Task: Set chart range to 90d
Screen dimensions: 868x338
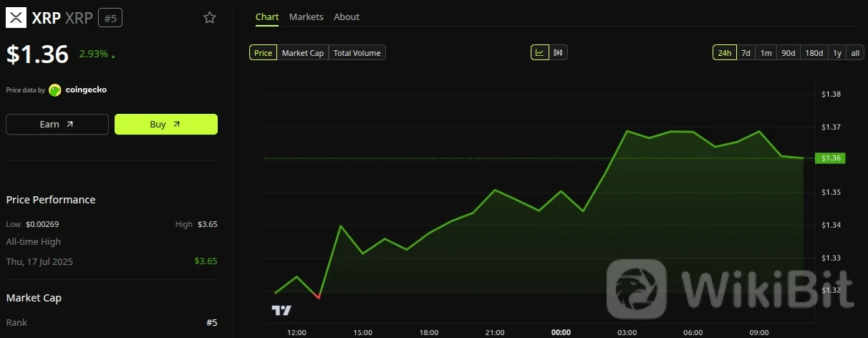Action: 789,52
